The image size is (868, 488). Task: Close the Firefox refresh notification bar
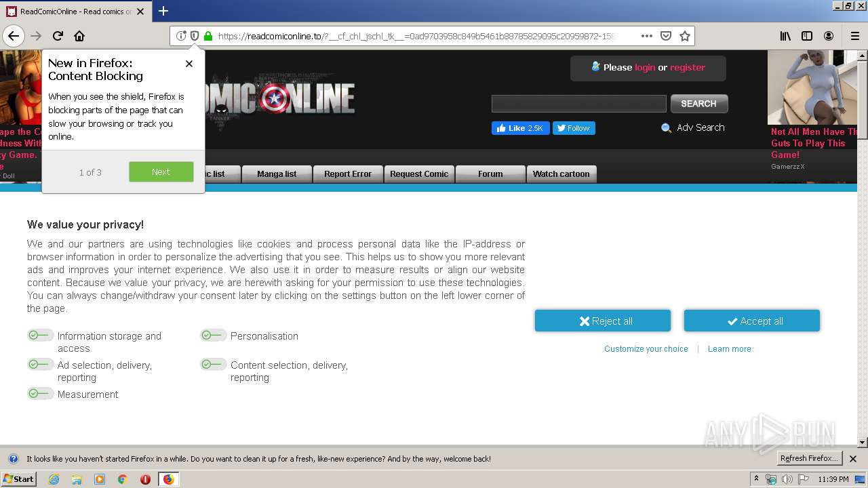click(853, 459)
